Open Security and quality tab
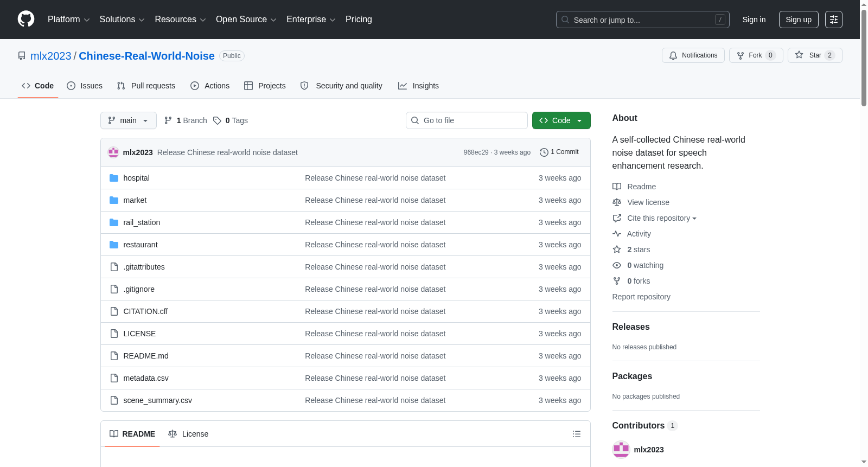Image resolution: width=868 pixels, height=467 pixels. tap(341, 86)
